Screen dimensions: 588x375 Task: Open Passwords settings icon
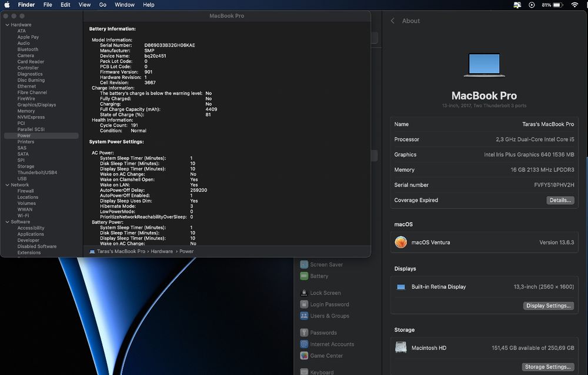tap(304, 333)
